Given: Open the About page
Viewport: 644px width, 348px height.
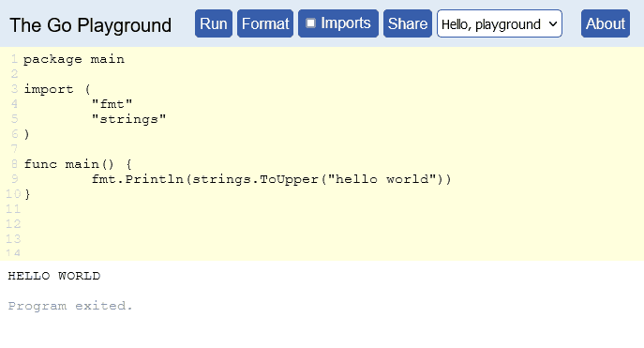Looking at the screenshot, I should click(606, 23).
